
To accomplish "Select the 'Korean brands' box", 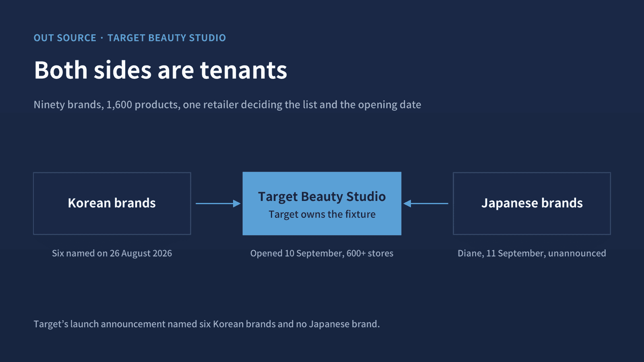I will click(112, 203).
